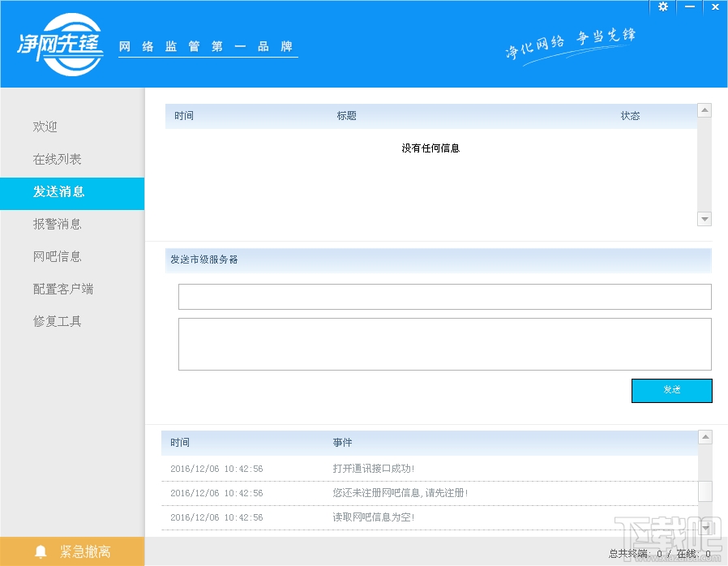Click the message title input field
The image size is (728, 566).
click(444, 297)
